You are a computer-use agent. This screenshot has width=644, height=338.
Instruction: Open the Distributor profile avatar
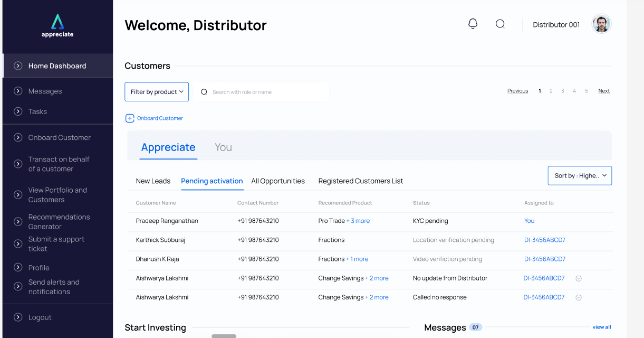tap(601, 24)
